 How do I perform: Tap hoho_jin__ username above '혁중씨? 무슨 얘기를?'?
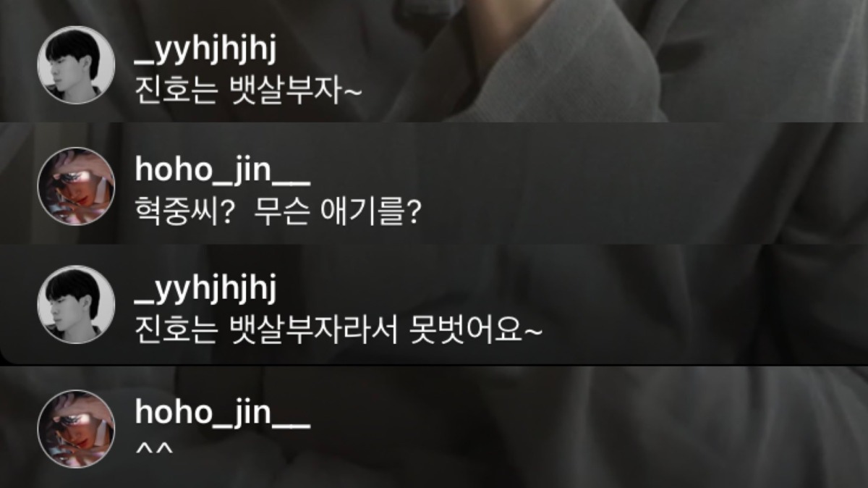pyautogui.click(x=223, y=170)
